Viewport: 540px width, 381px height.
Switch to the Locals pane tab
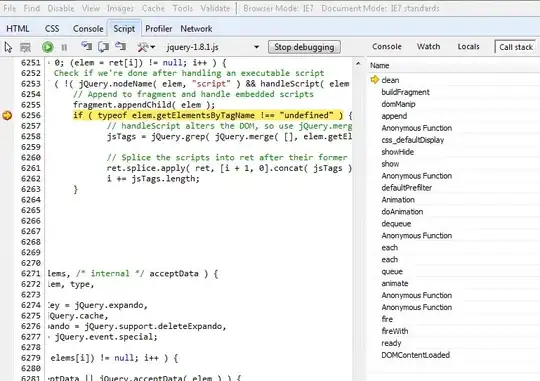click(x=468, y=47)
